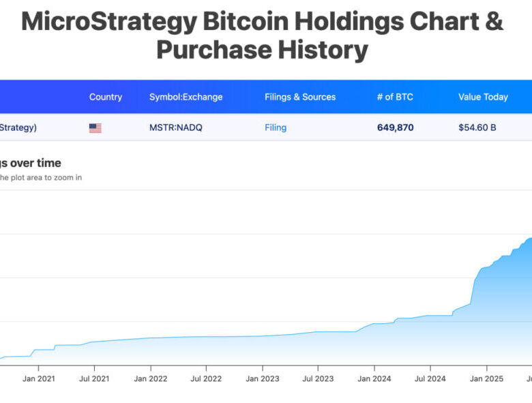532x403 pixels.
Task: Click the Value Today column header
Action: coord(483,97)
